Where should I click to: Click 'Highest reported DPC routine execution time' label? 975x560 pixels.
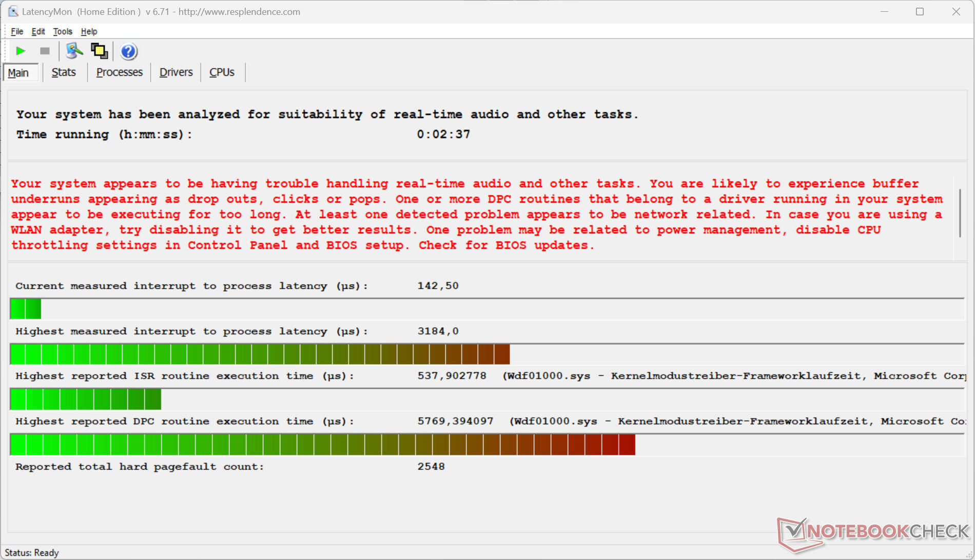[185, 422]
